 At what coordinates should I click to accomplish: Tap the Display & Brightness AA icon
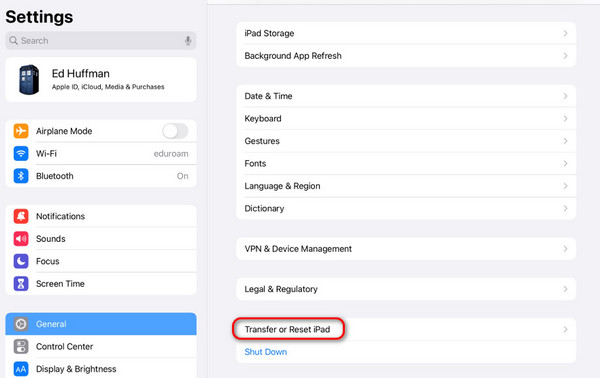pos(21,369)
